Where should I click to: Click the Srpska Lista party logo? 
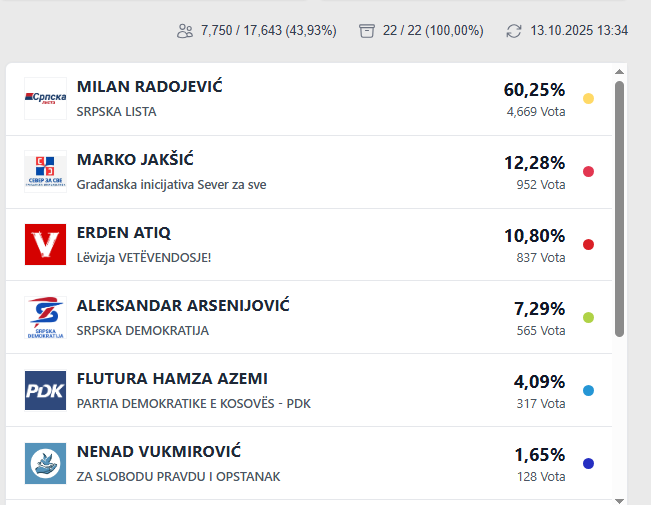point(45,99)
